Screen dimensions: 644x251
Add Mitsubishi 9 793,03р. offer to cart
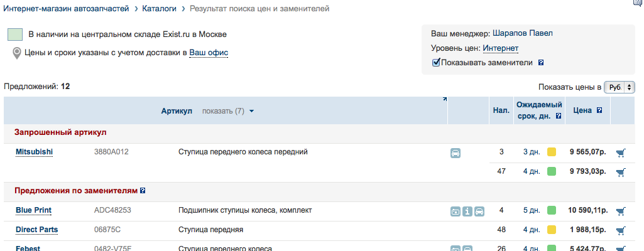621,172
